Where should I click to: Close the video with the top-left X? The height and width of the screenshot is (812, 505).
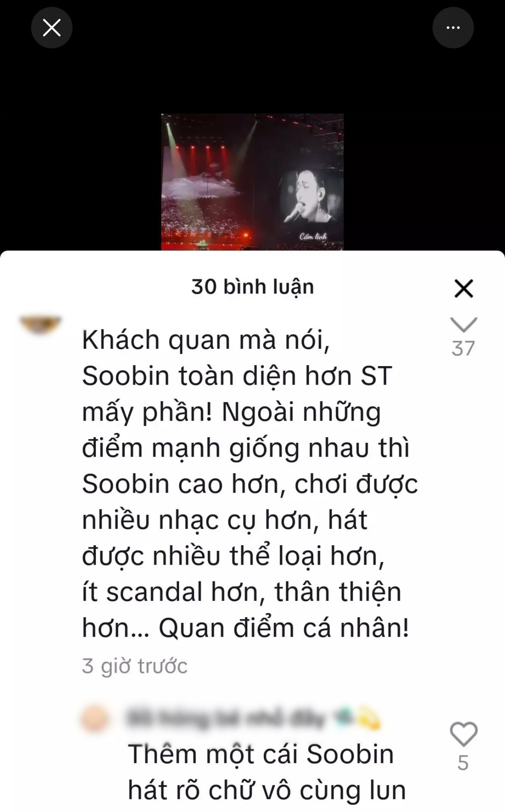[52, 28]
